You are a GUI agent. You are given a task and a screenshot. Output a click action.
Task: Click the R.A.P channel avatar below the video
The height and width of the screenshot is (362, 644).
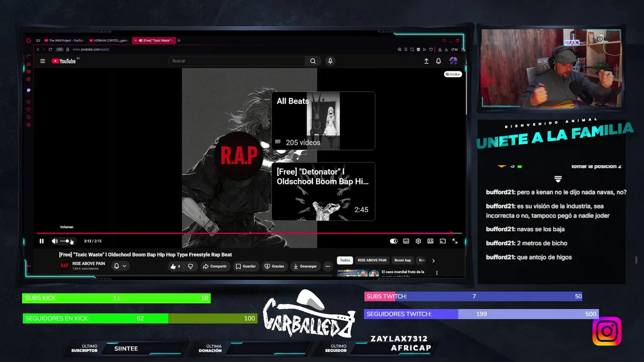coord(64,265)
